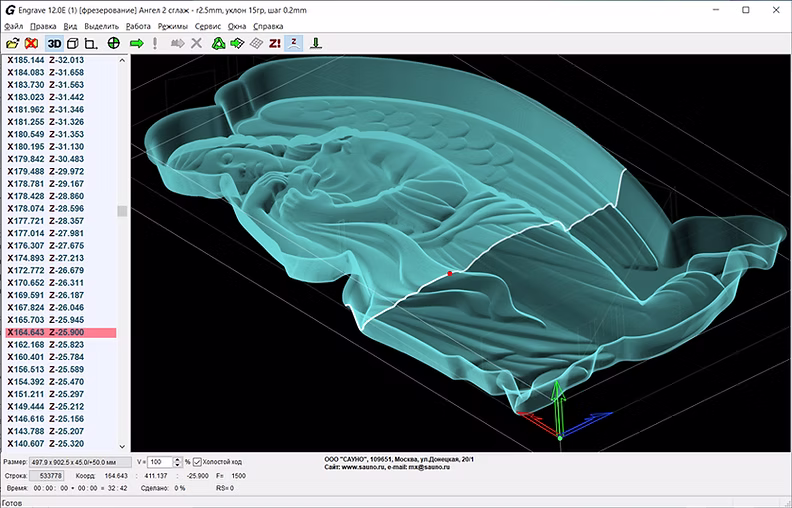Click the green recycle triangle icon
The height and width of the screenshot is (508, 792).
tap(218, 44)
